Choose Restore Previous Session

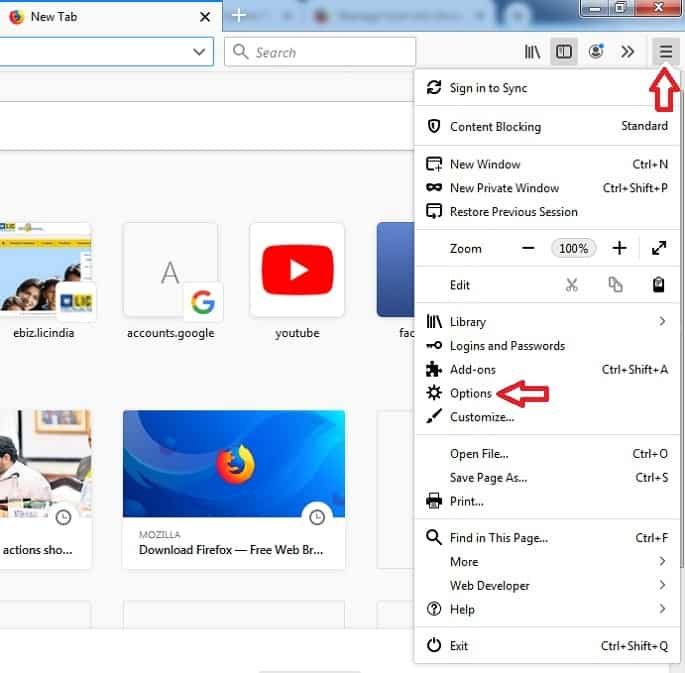point(547,212)
